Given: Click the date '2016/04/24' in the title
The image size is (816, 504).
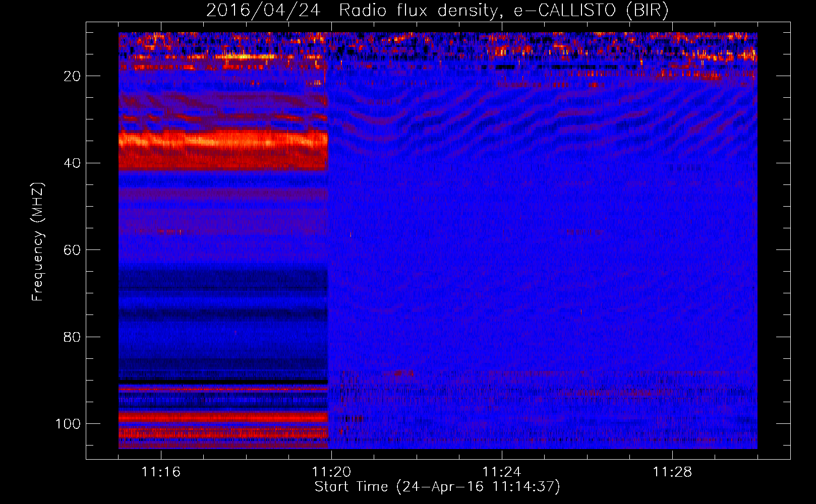Looking at the screenshot, I should 263,11.
